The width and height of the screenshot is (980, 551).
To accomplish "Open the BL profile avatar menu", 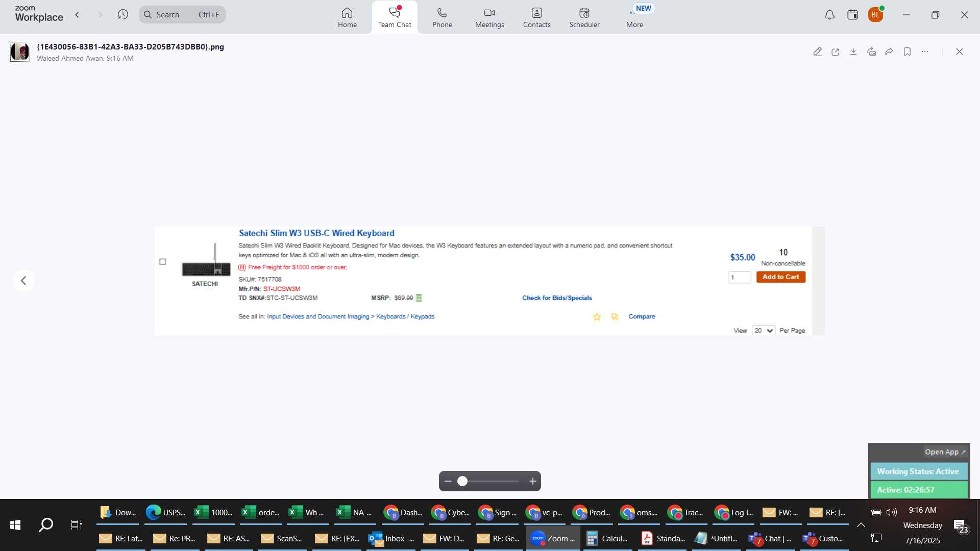I will click(x=875, y=15).
